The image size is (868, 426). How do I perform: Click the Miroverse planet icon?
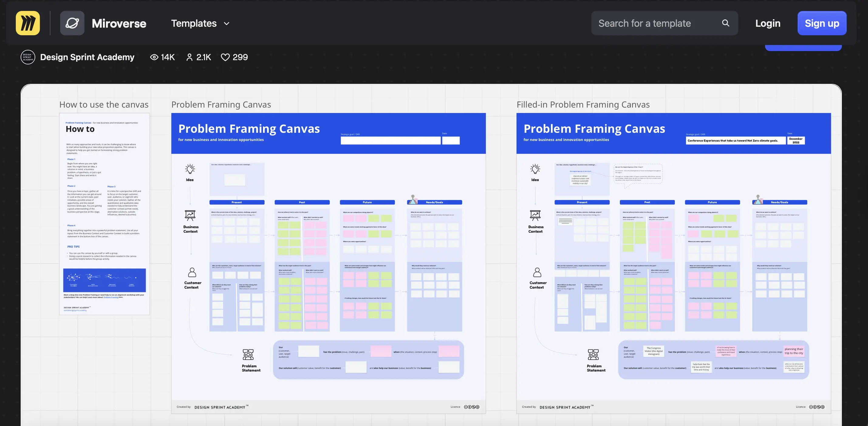pos(72,23)
